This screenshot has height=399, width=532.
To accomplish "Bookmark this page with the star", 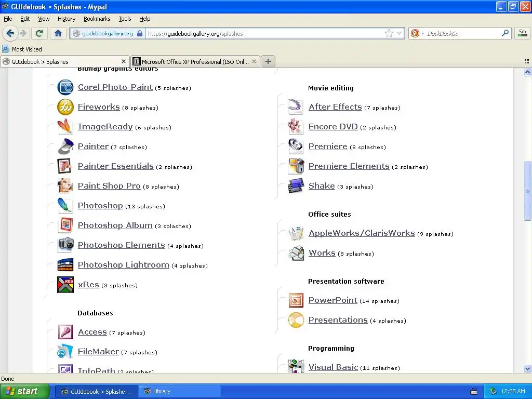I will (389, 33).
